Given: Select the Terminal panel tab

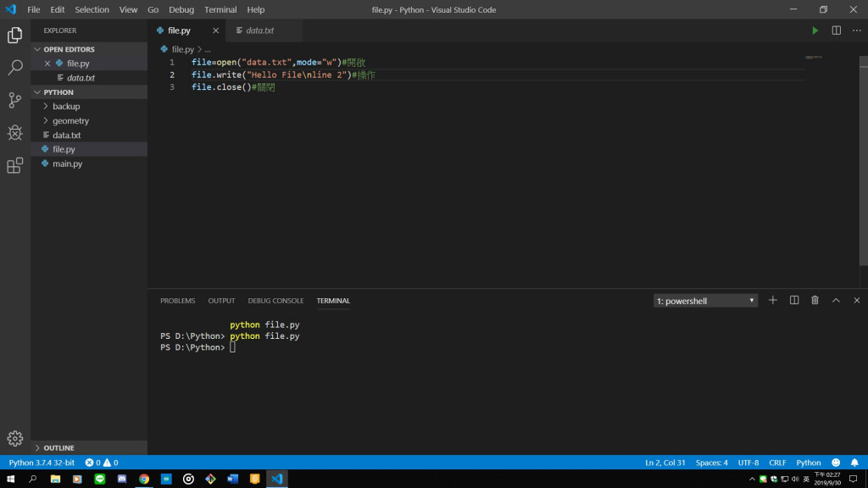Looking at the screenshot, I should [x=333, y=301].
